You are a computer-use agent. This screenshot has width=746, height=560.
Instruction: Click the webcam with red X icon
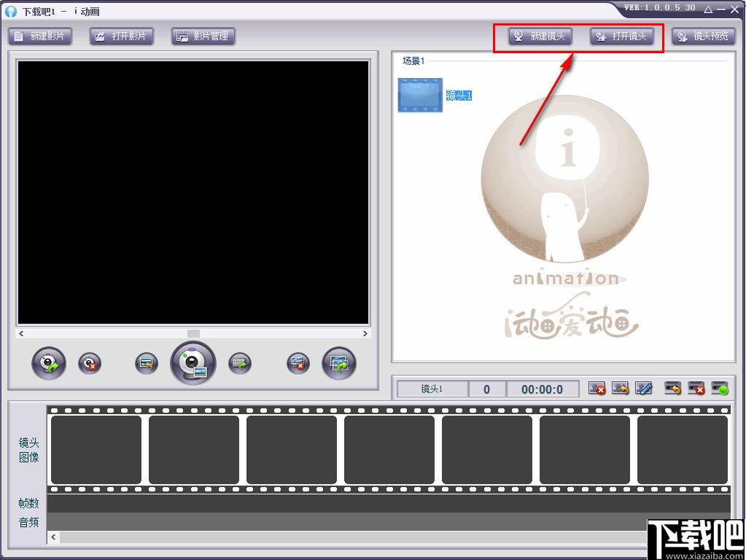pyautogui.click(x=90, y=364)
